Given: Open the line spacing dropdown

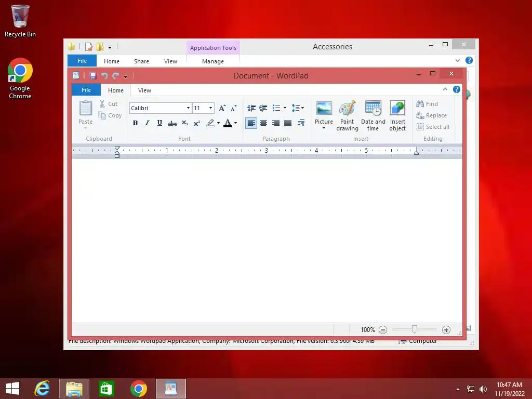Looking at the screenshot, I should [298, 108].
